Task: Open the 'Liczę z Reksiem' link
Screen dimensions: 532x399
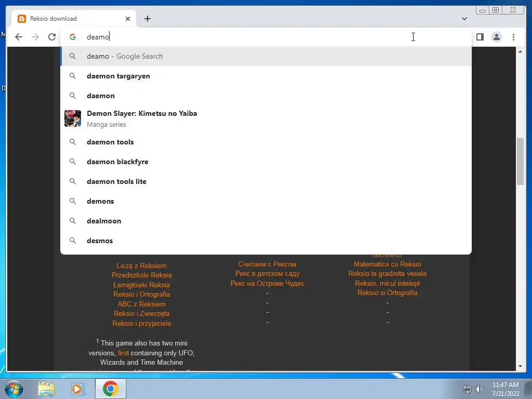Action: (141, 265)
